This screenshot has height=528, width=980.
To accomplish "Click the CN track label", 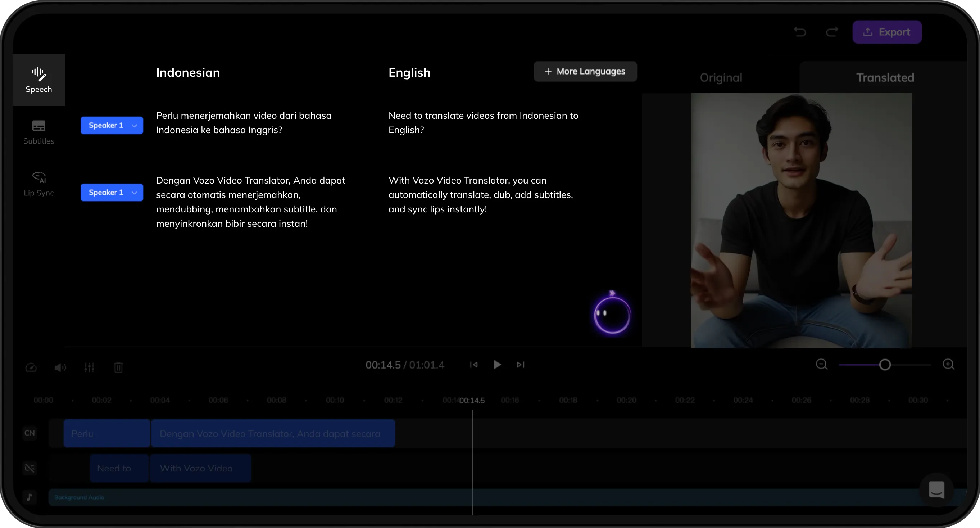I will click(x=30, y=433).
